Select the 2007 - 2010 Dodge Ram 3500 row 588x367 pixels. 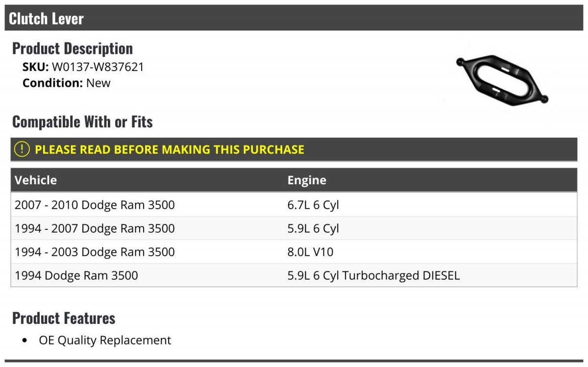(294, 204)
